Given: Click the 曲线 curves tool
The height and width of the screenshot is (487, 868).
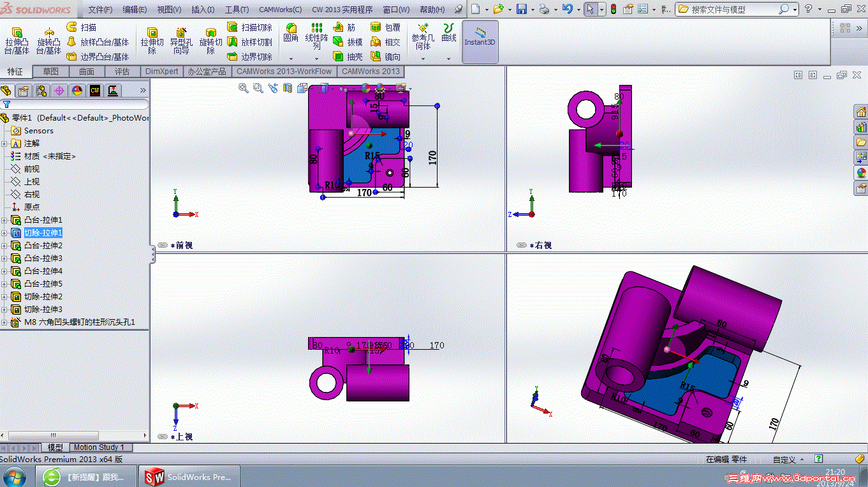Looking at the screenshot, I should click(449, 33).
